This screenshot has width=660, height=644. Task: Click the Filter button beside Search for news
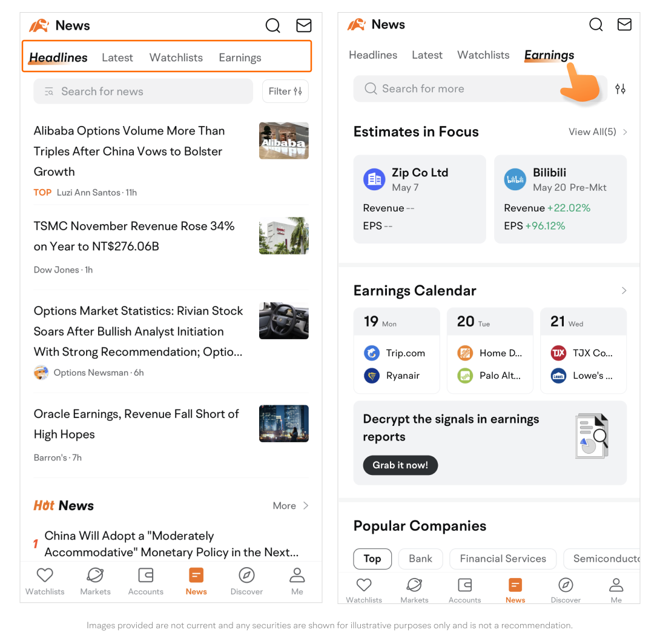(285, 91)
